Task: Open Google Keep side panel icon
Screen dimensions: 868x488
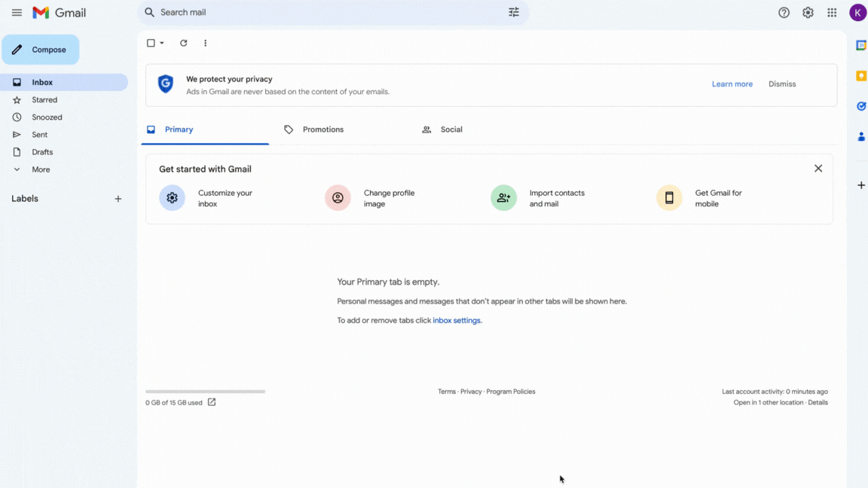Action: point(861,76)
